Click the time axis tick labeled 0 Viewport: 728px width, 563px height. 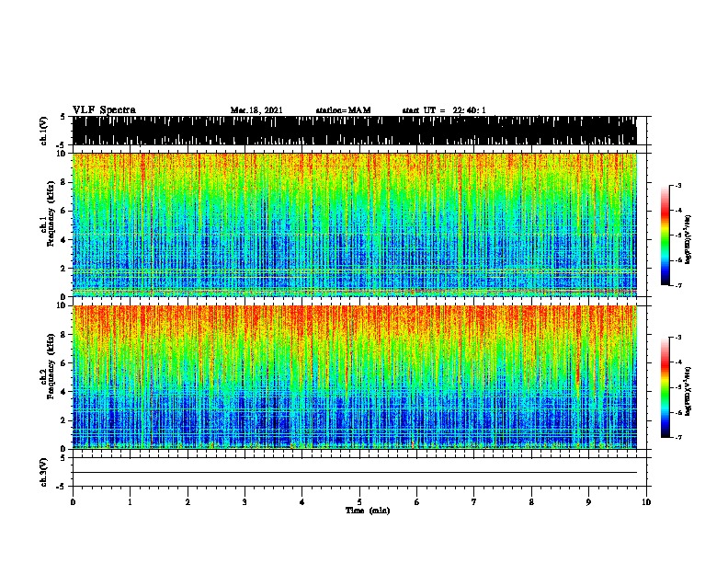click(73, 502)
